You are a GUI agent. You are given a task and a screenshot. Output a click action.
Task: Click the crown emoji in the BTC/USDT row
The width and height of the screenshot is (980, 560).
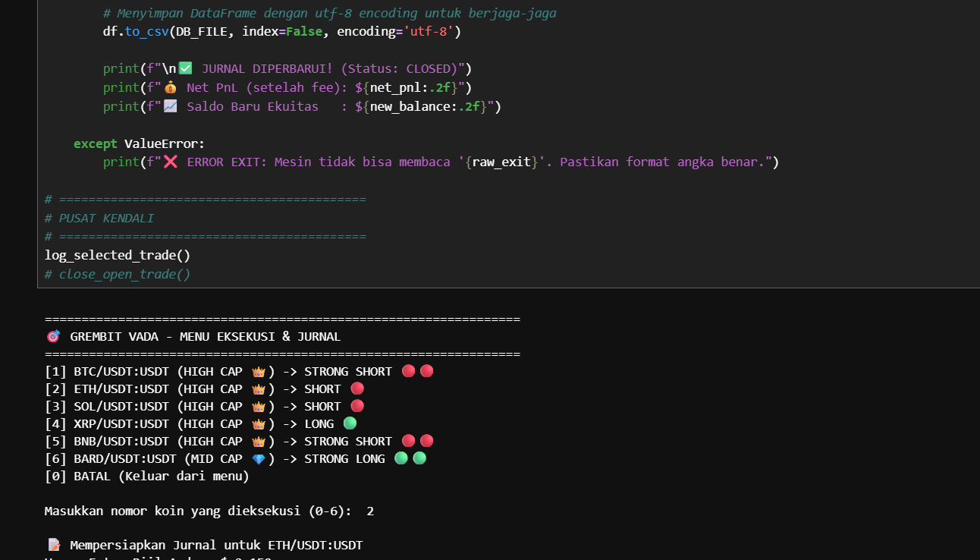click(x=258, y=372)
